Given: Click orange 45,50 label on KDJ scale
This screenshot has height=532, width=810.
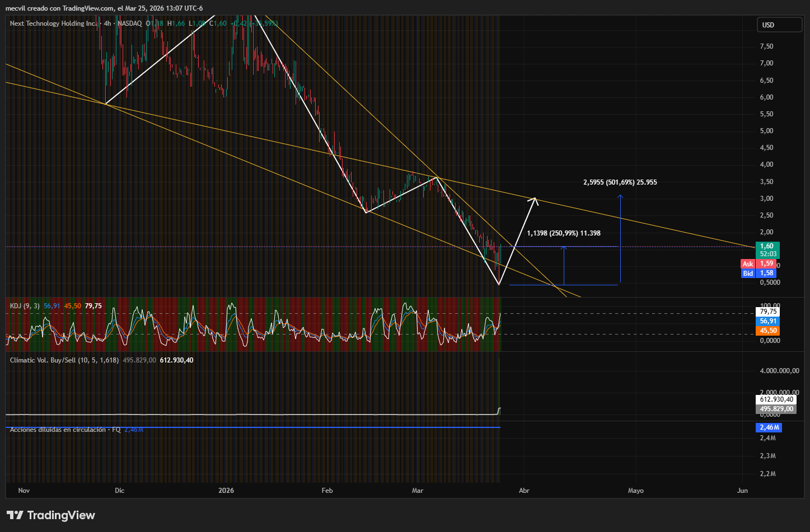Looking at the screenshot, I should click(x=768, y=331).
